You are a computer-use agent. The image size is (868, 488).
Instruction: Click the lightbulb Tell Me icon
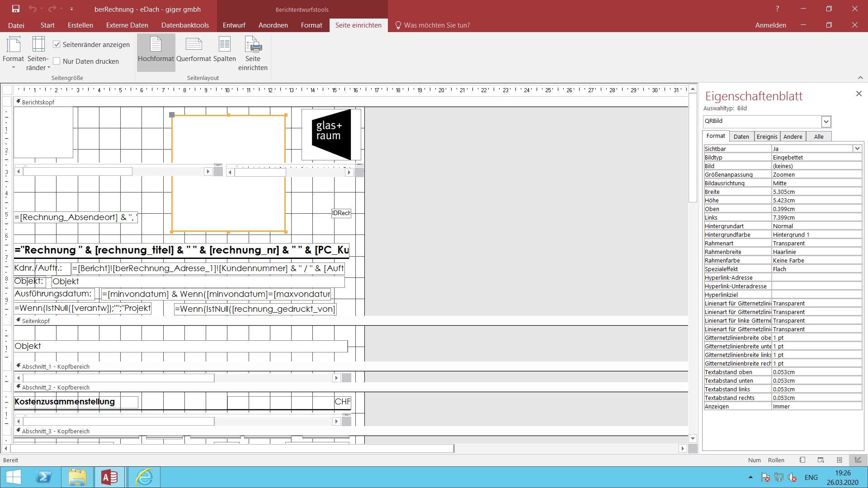(x=398, y=25)
